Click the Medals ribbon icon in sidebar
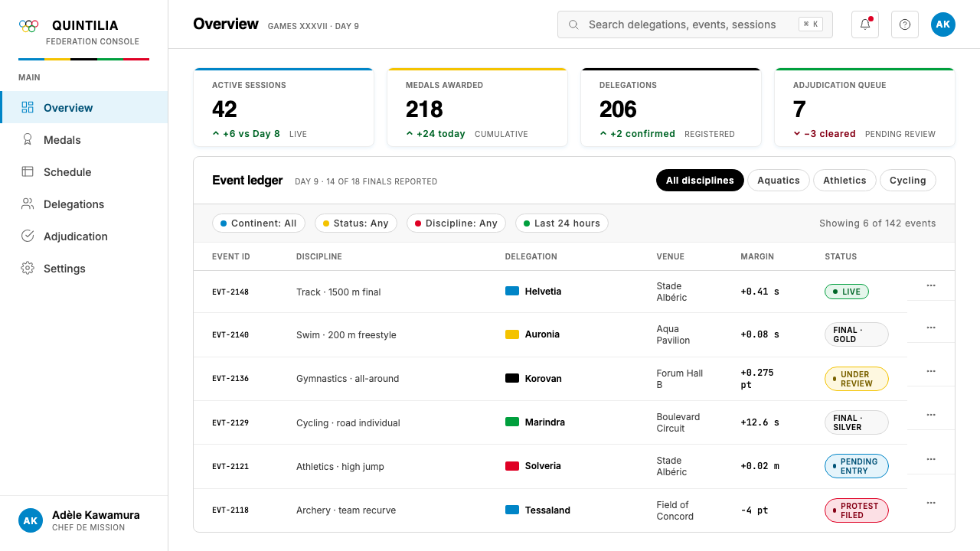The image size is (980, 551). [28, 140]
